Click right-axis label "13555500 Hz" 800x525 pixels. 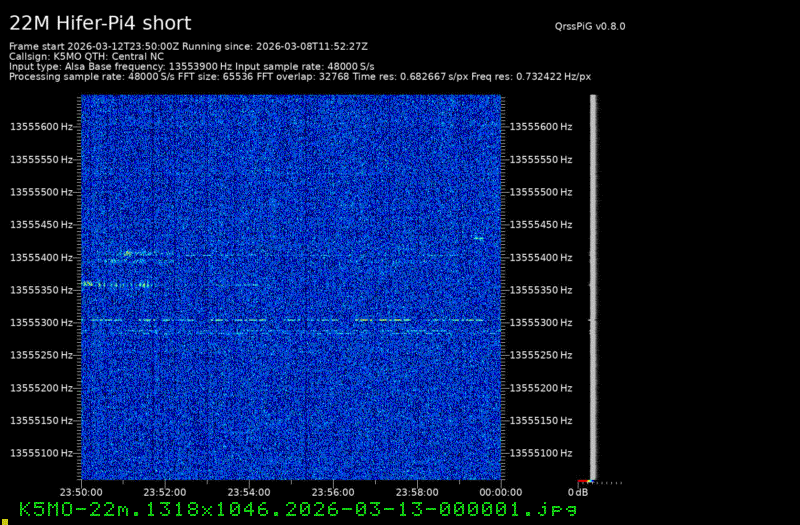pos(541,192)
